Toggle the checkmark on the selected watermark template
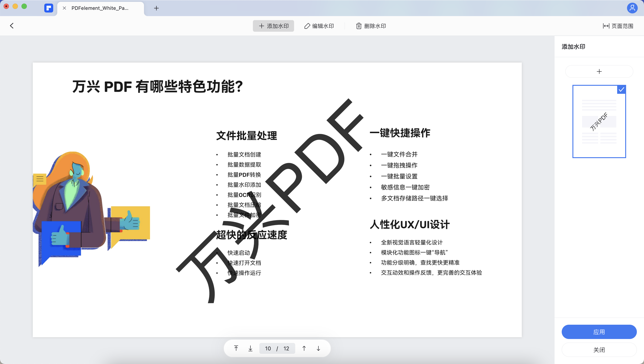Image resolution: width=644 pixels, height=364 pixels. pyautogui.click(x=621, y=90)
